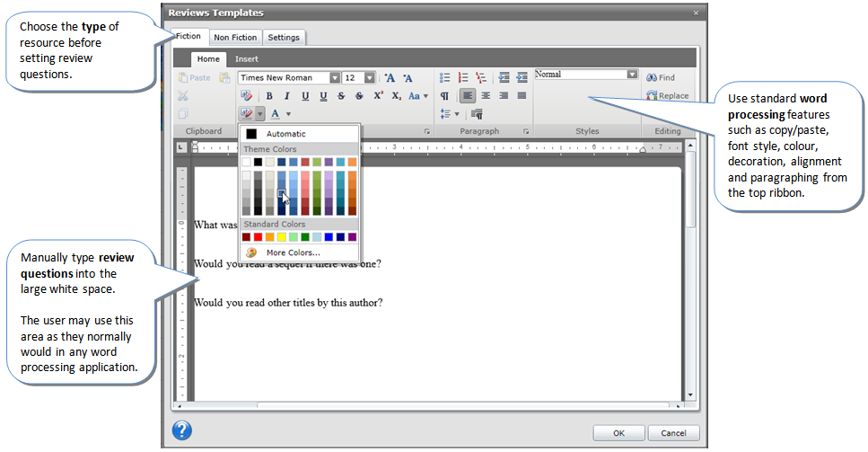Click the Cancel button
868x452 pixels.
point(672,433)
